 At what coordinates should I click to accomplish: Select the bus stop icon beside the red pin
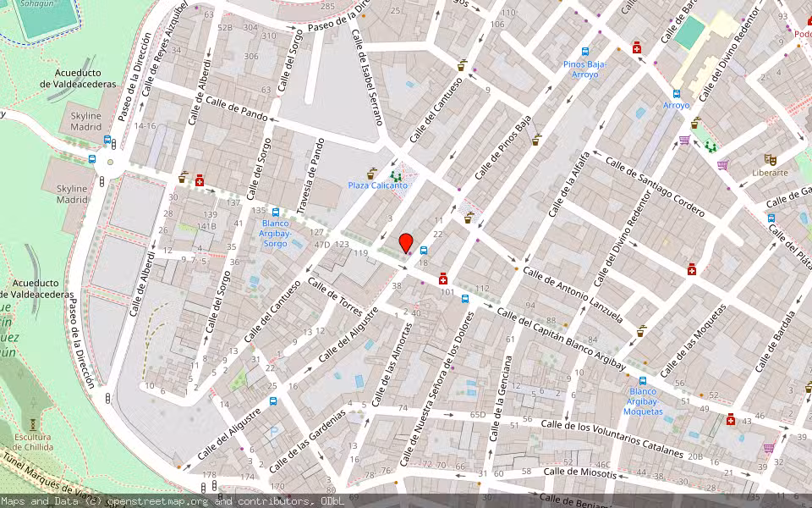click(424, 251)
